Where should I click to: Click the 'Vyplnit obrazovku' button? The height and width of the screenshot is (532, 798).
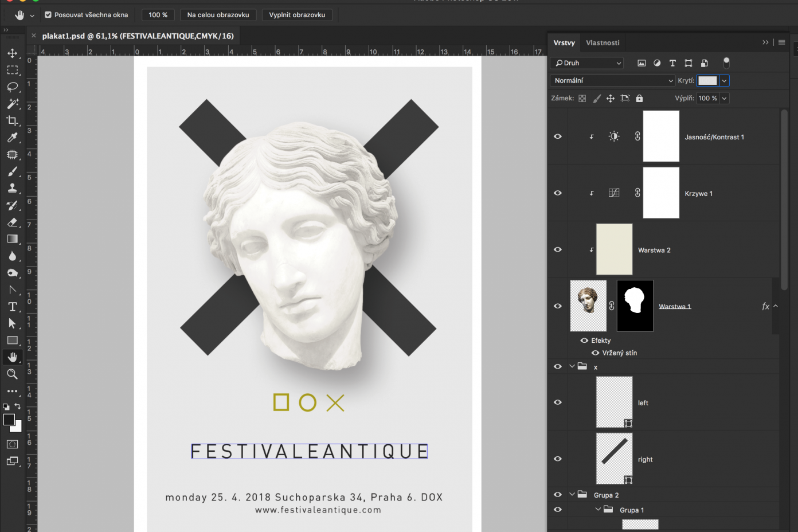pos(297,15)
